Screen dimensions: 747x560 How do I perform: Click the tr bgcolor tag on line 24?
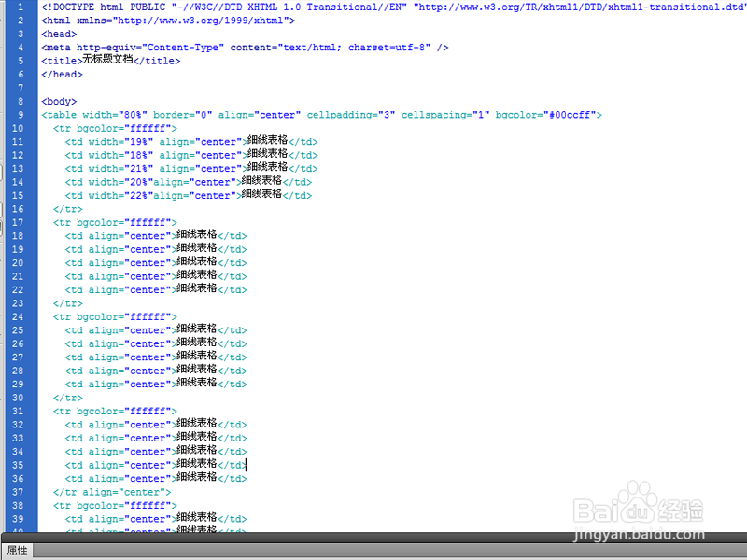tap(115, 316)
